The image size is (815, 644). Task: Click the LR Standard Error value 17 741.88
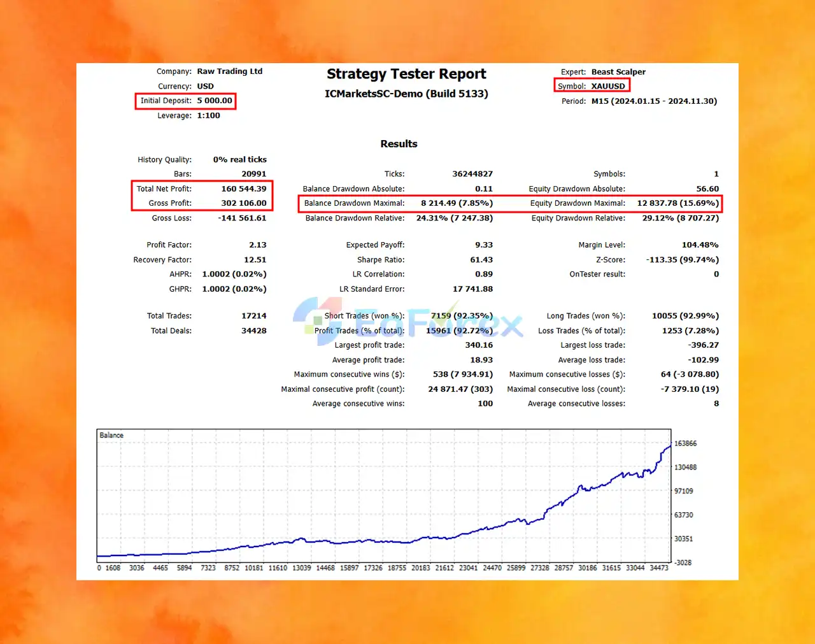tap(472, 289)
